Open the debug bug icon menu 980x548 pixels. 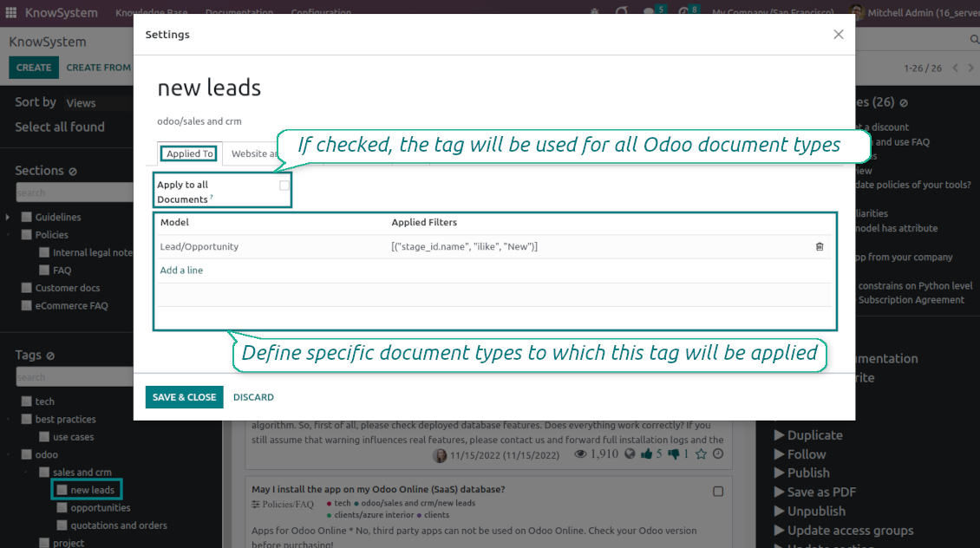[594, 13]
